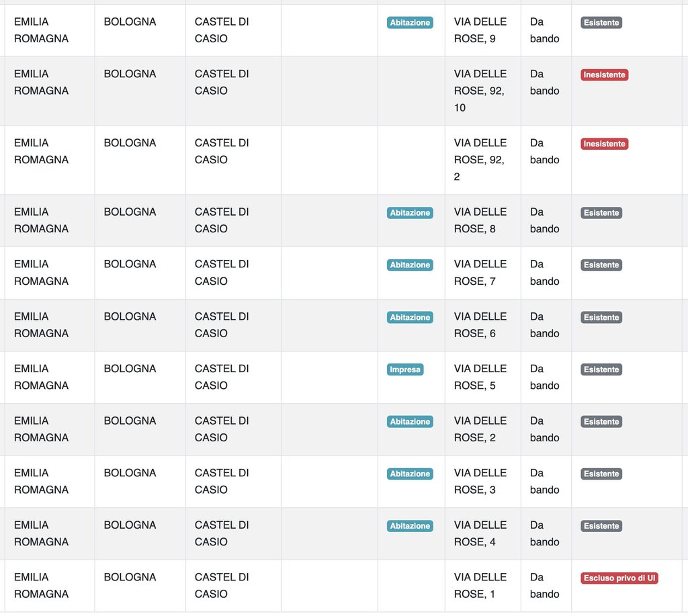Click the Abitazione badge for VIA DELLE ROSE, 6
Image resolution: width=688 pixels, height=616 pixels.
[410, 317]
